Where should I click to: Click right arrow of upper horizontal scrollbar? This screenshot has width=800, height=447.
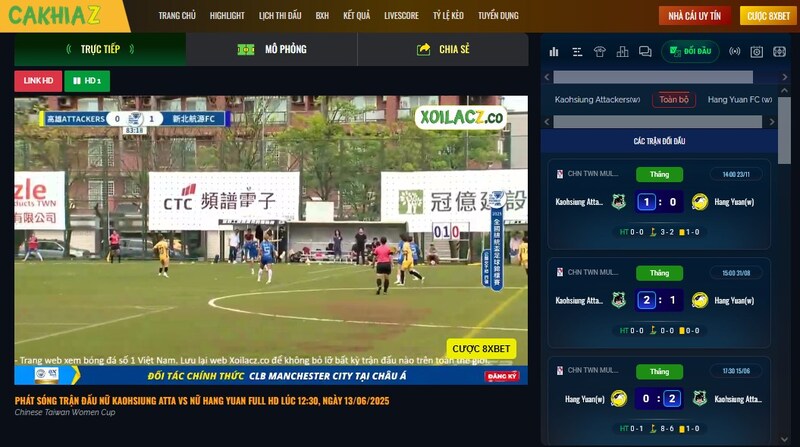point(785,77)
